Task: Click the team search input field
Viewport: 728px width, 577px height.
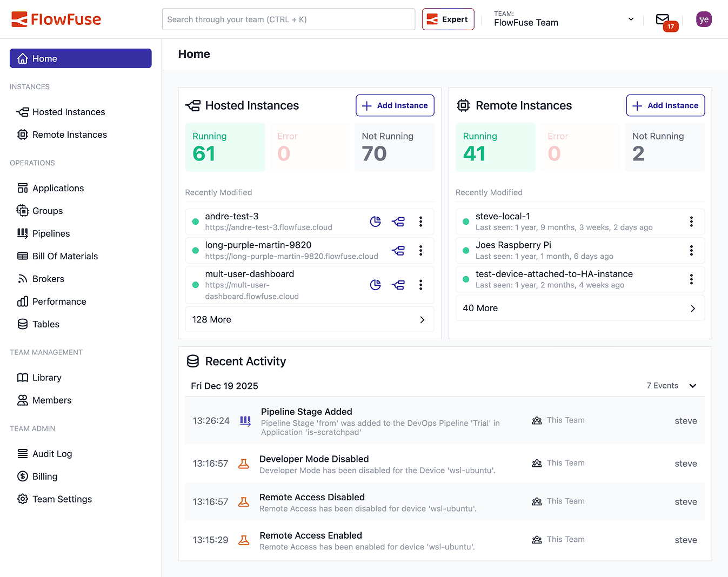Action: [x=289, y=19]
